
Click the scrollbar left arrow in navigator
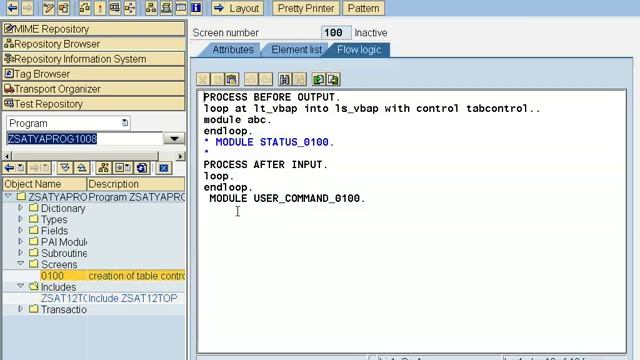7,156
